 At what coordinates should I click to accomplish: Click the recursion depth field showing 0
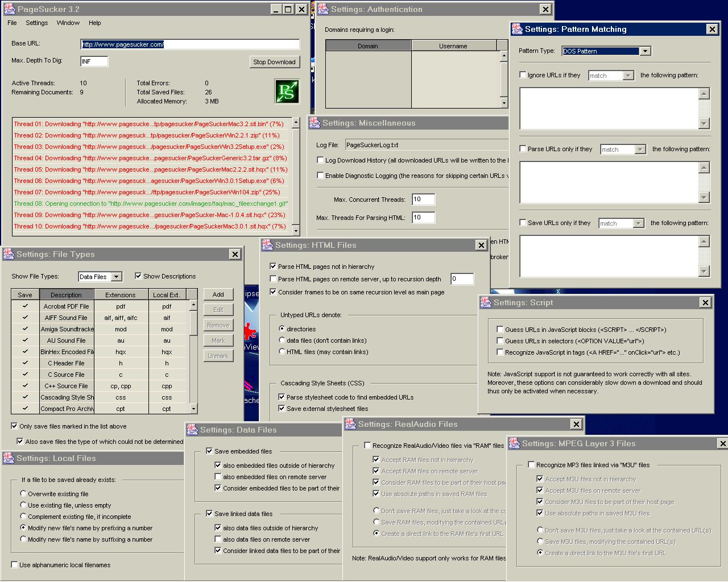[462, 279]
